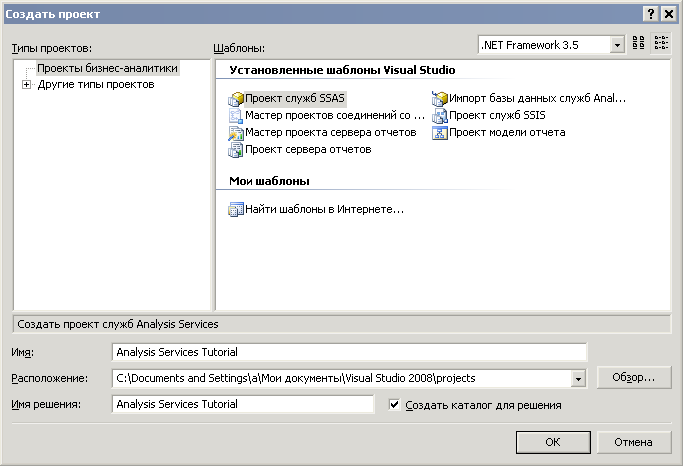Confirm the dialog with the ОК button
Screen dimensions: 683x466
[553, 442]
